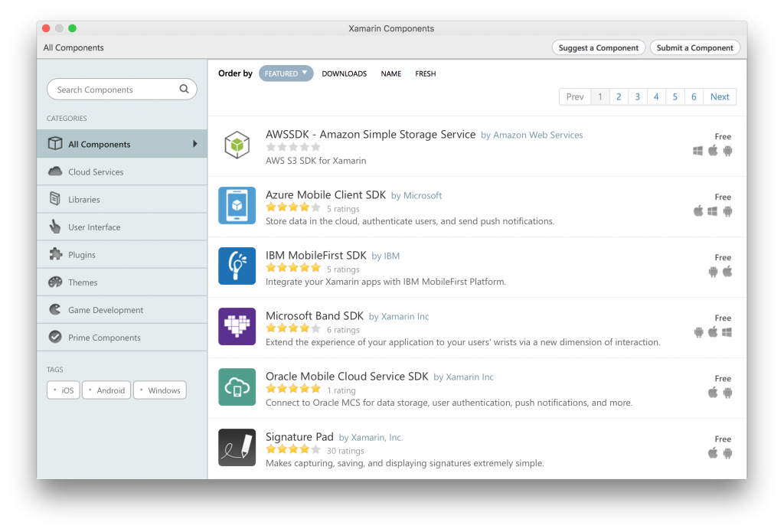This screenshot has width=784, height=532.
Task: Go to Next results page
Action: (x=720, y=96)
